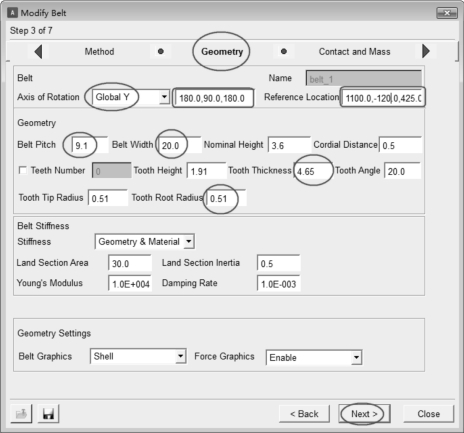Click the Tooth Thickness input field
Screen dimensions: 464x433
coord(313,171)
